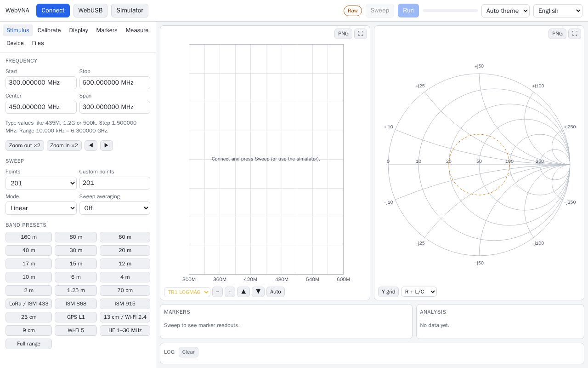
Task: Click the plus scale button
Action: 230,292
